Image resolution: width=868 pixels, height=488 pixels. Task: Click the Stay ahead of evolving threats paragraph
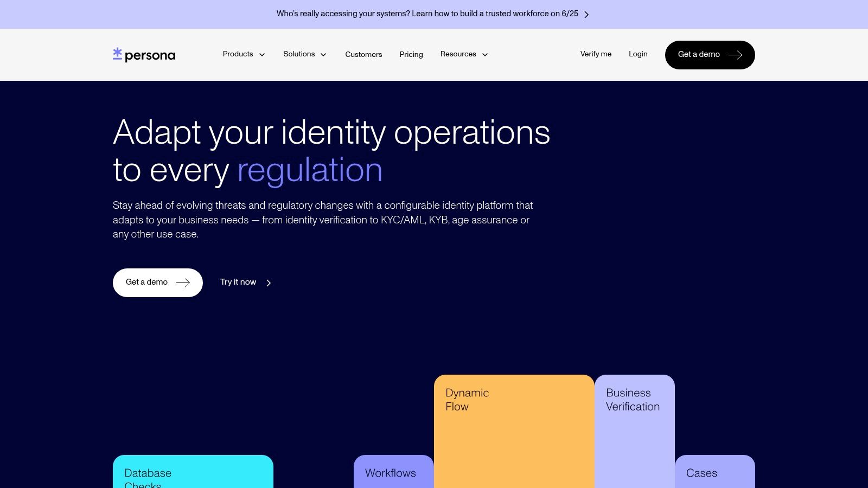coord(323,220)
